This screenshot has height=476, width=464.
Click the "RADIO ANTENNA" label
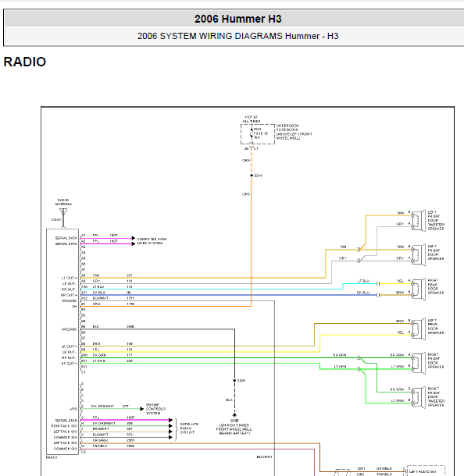[63, 202]
